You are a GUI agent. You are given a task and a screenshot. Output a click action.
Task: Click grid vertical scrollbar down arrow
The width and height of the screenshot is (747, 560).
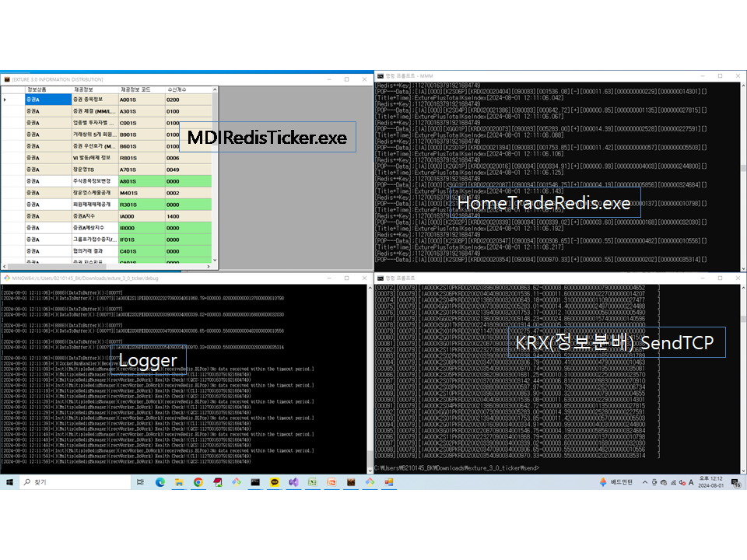tap(215, 260)
